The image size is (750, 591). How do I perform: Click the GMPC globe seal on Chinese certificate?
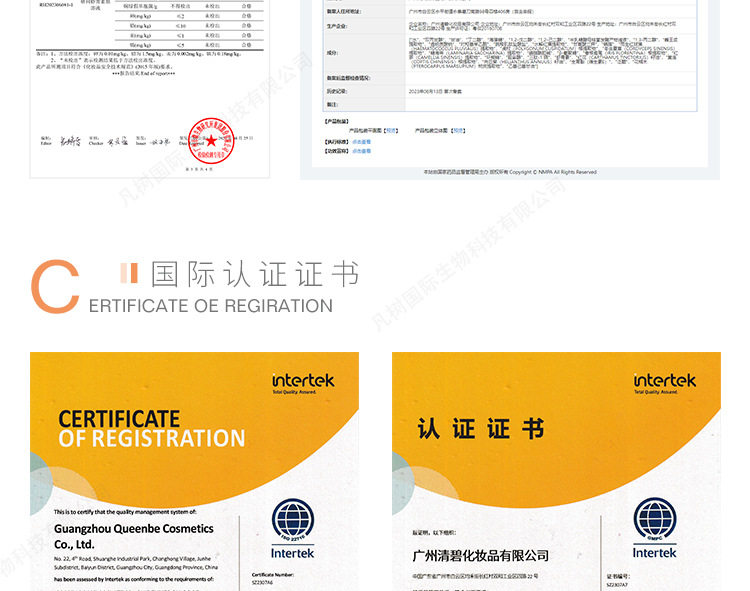655,520
